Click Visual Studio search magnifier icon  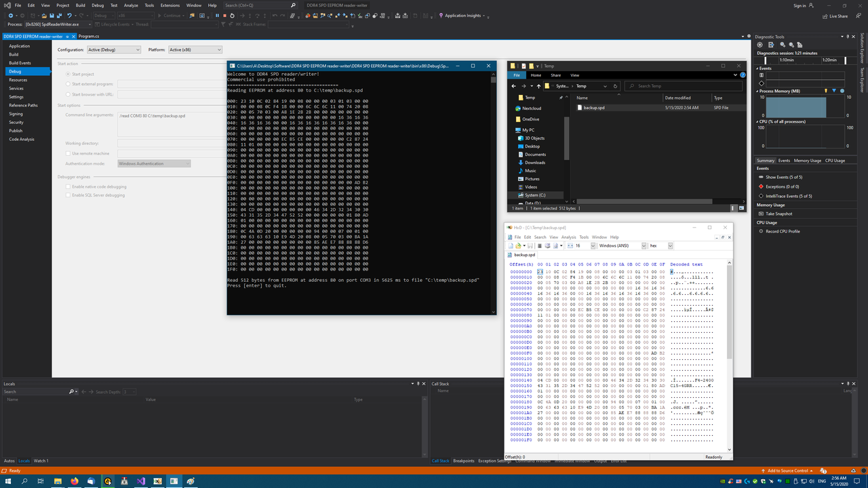[293, 5]
